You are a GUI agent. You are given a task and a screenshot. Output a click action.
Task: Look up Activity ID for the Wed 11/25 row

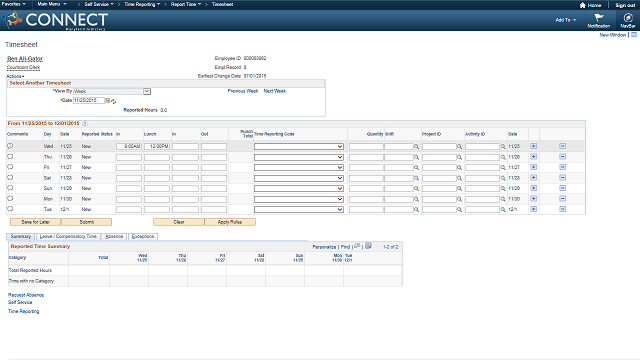pos(503,147)
